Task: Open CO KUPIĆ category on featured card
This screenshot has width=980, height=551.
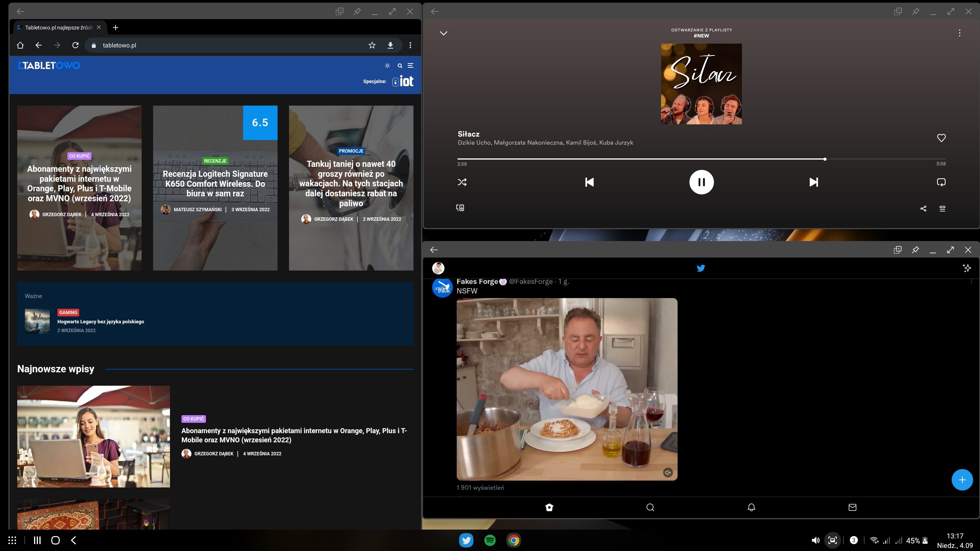Action: pyautogui.click(x=79, y=156)
